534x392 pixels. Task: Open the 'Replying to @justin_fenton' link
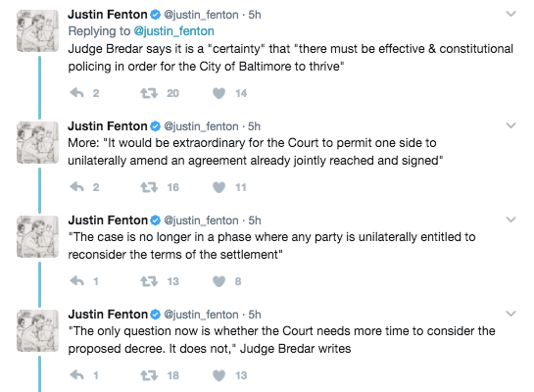coord(174,31)
